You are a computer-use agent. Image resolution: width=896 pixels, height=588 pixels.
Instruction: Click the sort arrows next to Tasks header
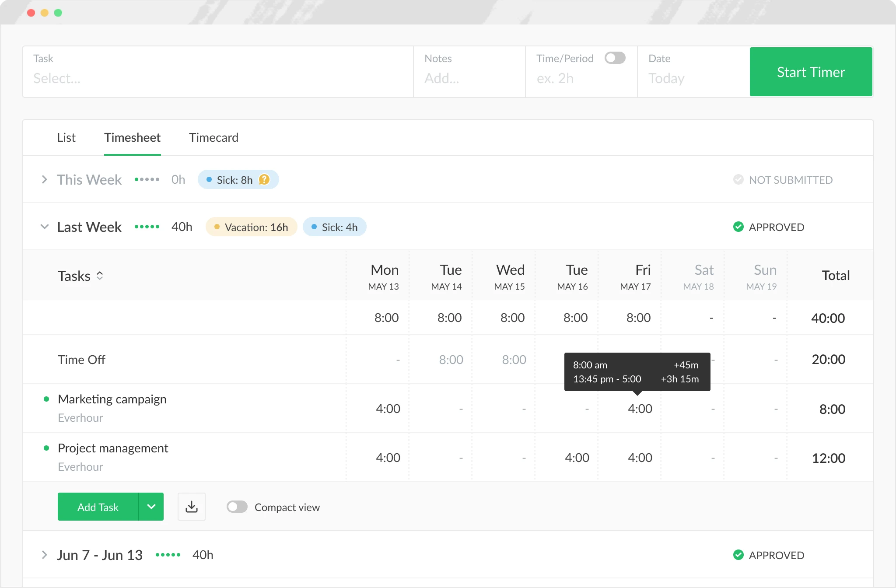(100, 276)
